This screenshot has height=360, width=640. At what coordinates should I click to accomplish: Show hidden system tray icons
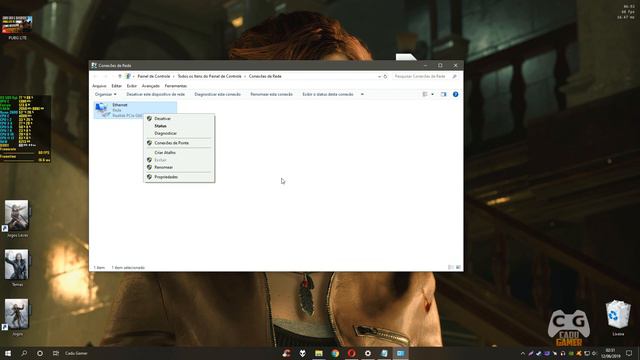pos(522,353)
